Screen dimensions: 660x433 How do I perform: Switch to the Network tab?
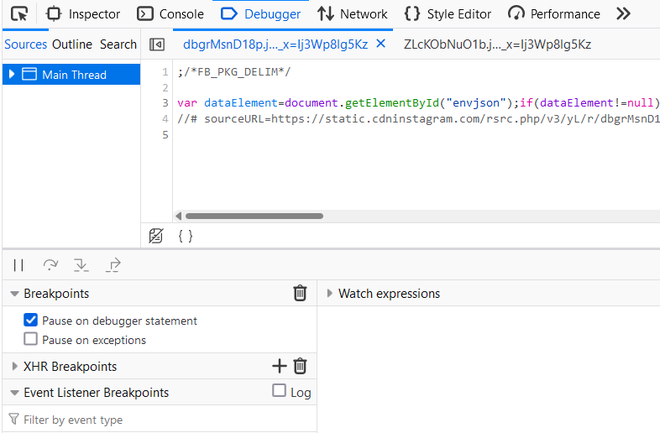pyautogui.click(x=352, y=14)
